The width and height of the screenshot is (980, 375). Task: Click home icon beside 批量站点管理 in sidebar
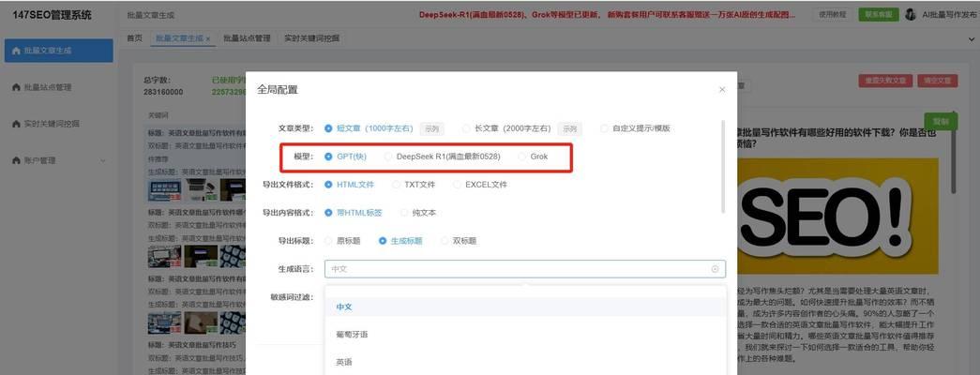click(x=16, y=87)
